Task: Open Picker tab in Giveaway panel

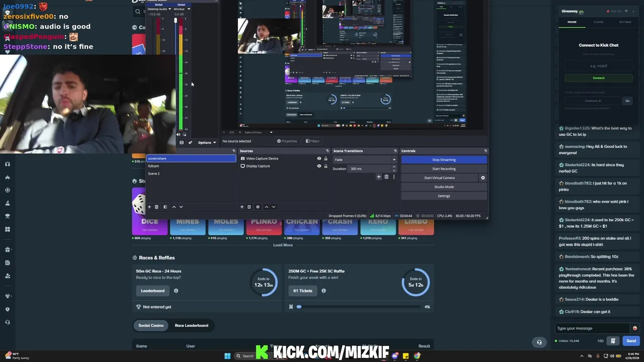Action: tap(572, 22)
